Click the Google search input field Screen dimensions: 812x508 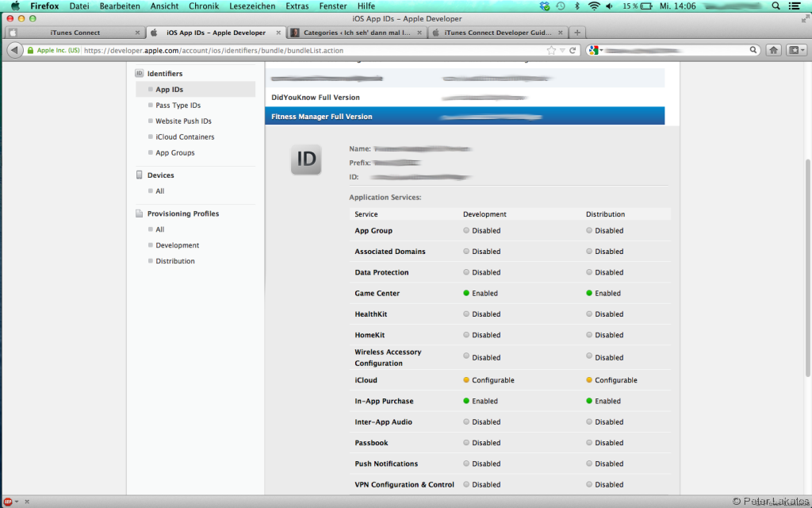click(676, 50)
